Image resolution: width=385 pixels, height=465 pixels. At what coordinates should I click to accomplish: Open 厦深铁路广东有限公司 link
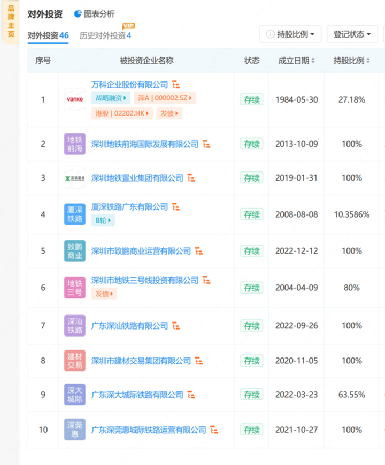point(130,207)
